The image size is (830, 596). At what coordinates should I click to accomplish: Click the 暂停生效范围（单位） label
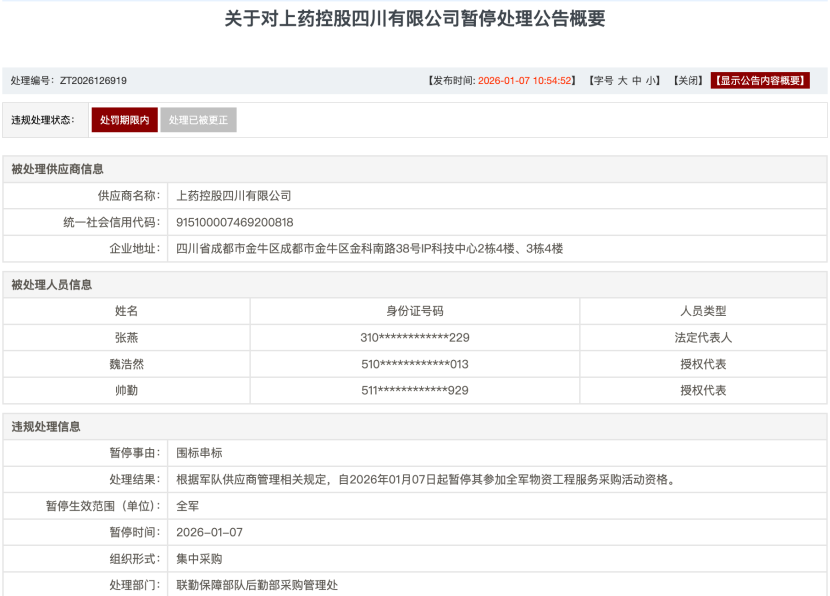pos(103,506)
